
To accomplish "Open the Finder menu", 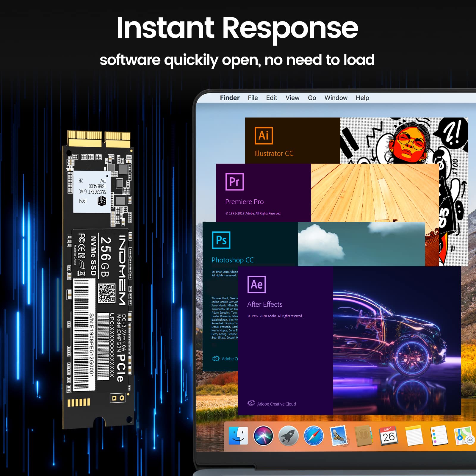I will [x=230, y=98].
